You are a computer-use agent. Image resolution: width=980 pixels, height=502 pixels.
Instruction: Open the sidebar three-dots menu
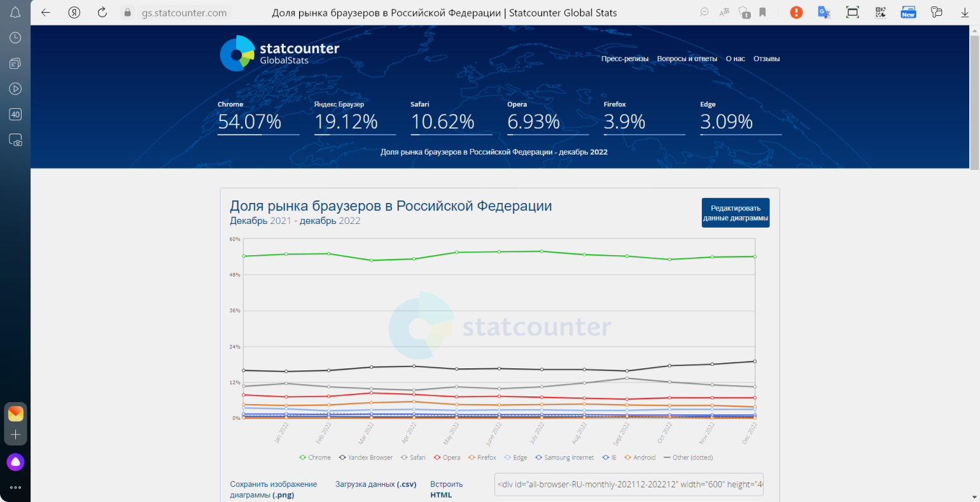pyautogui.click(x=15, y=488)
